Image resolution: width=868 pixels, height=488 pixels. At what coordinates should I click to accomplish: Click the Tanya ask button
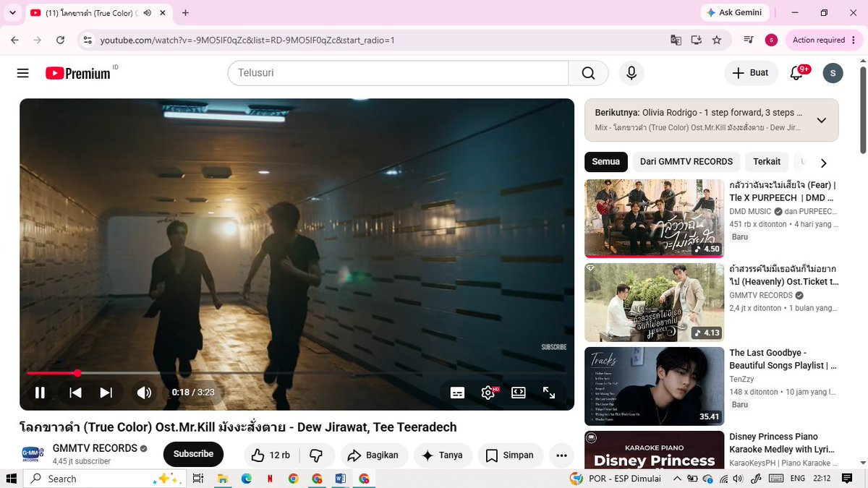coord(443,455)
